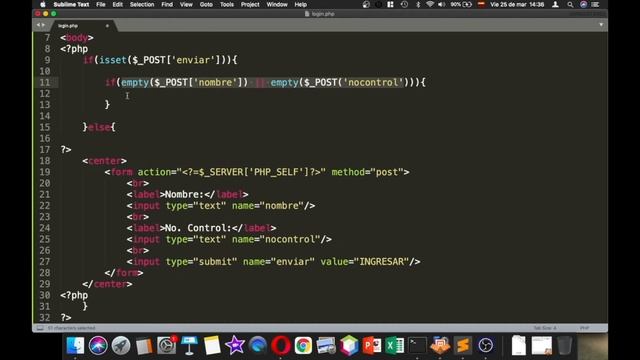Click the unsaved dot on login.php tab
The width and height of the screenshot is (640, 360).
tap(107, 26)
